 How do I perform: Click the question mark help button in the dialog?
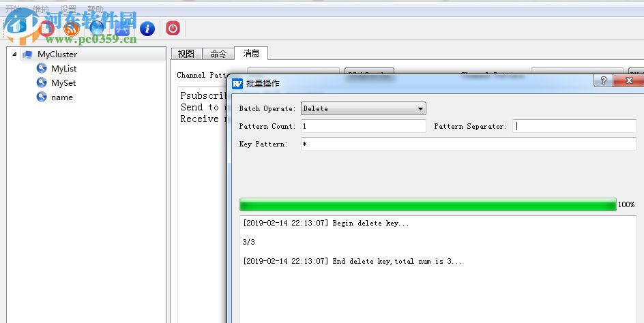coord(603,80)
